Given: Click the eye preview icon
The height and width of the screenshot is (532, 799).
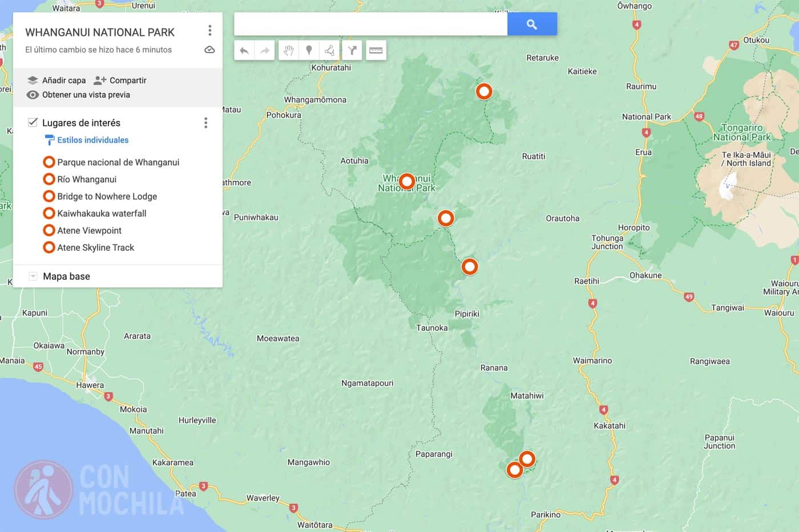Looking at the screenshot, I should (x=33, y=95).
